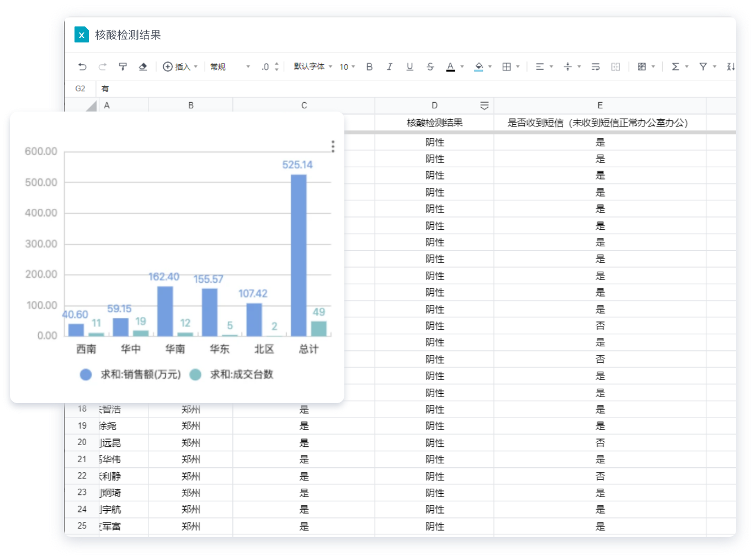Open the 常规 number format dropdown
The image size is (756, 560).
(x=230, y=67)
